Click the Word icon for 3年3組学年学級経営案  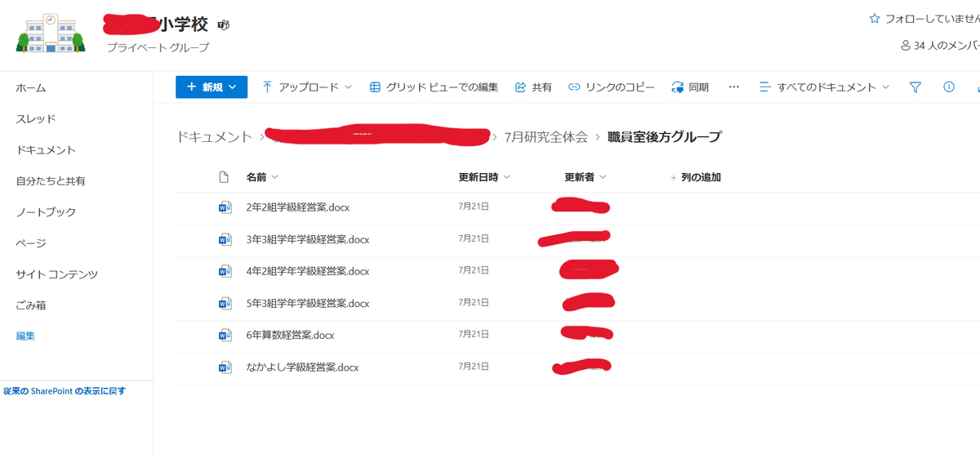225,240
